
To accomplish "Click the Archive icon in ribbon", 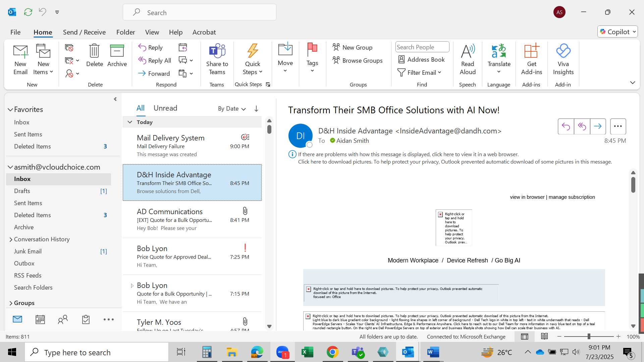I will tap(117, 51).
